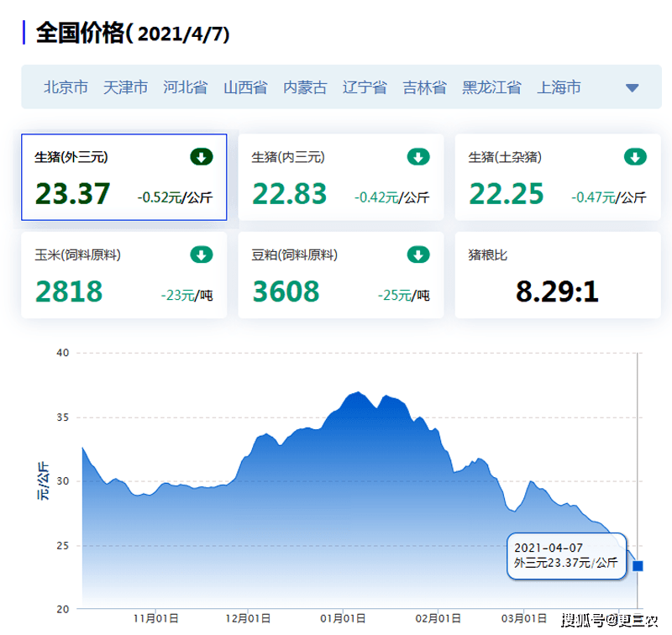Screen dimensions: 672x635
Task: Click the 元/公斤 y-axis label
Action: [x=43, y=481]
